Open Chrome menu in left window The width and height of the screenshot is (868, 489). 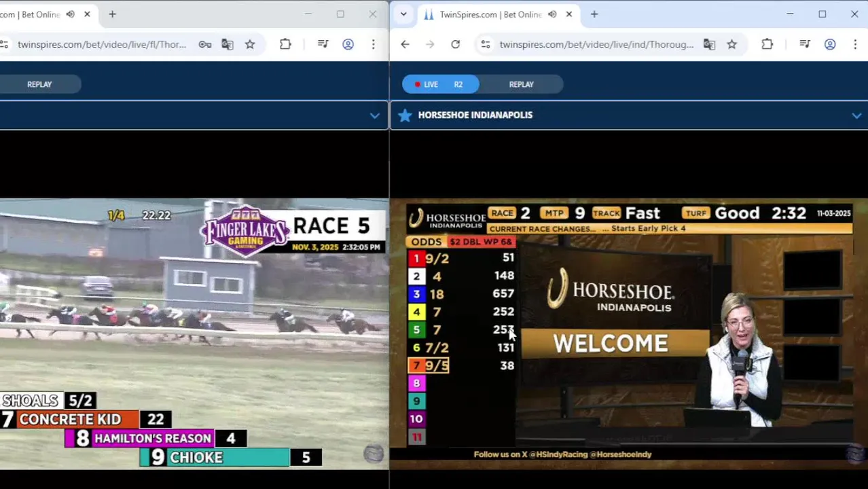[373, 45]
